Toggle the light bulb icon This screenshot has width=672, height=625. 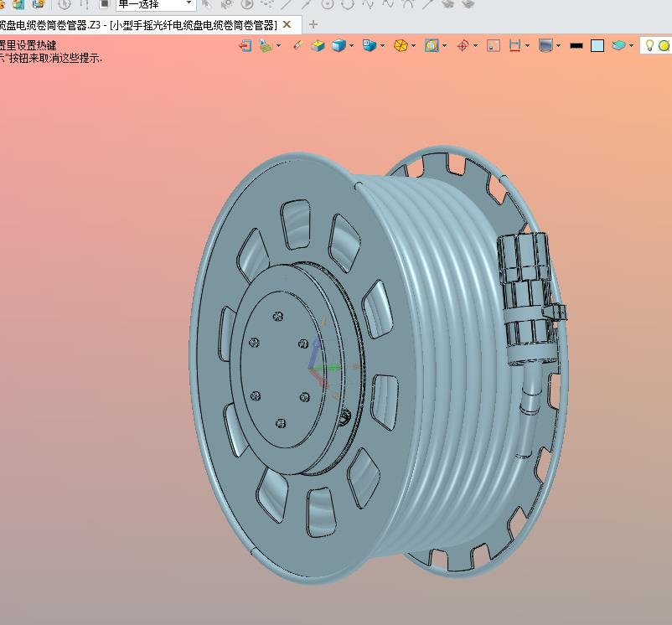coord(649,45)
